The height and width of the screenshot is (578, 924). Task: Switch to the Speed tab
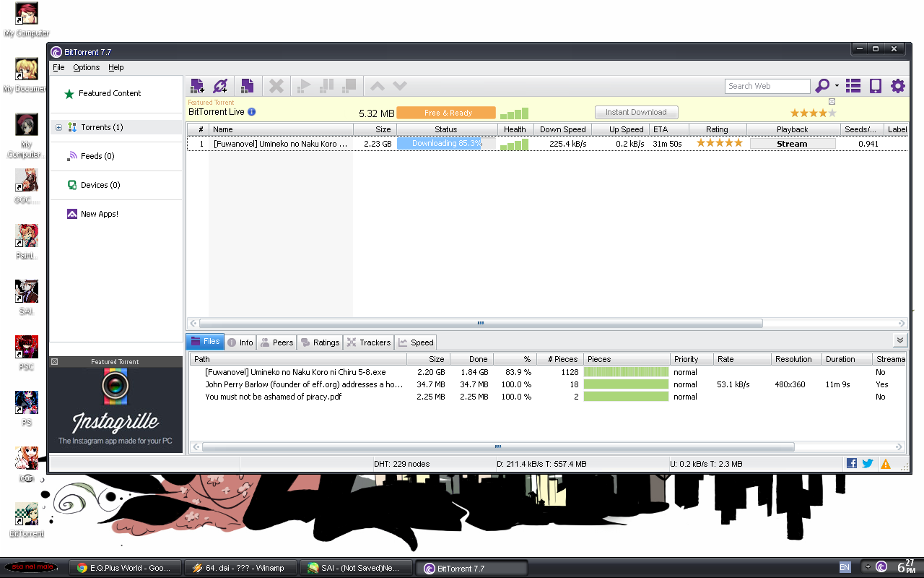coord(416,342)
